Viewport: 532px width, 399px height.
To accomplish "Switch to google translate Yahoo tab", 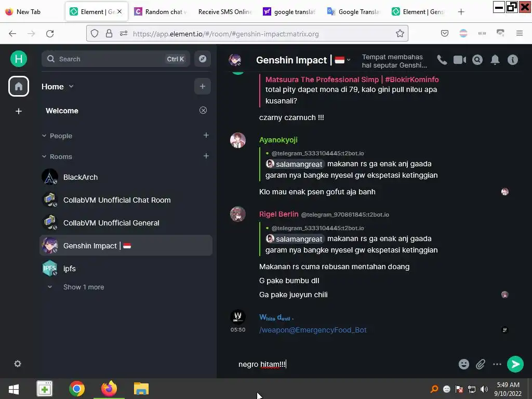I will [x=289, y=11].
